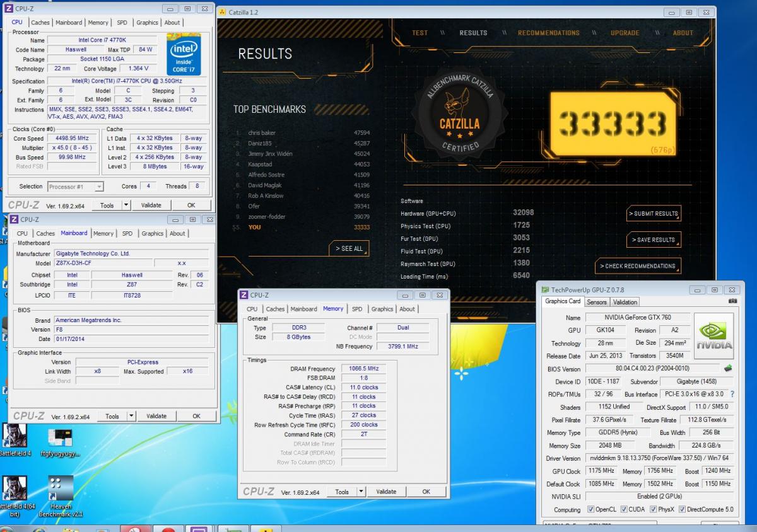Switch to the Sensors tab in GPU-Z
Image resolution: width=757 pixels, height=532 pixels.
coord(597,302)
